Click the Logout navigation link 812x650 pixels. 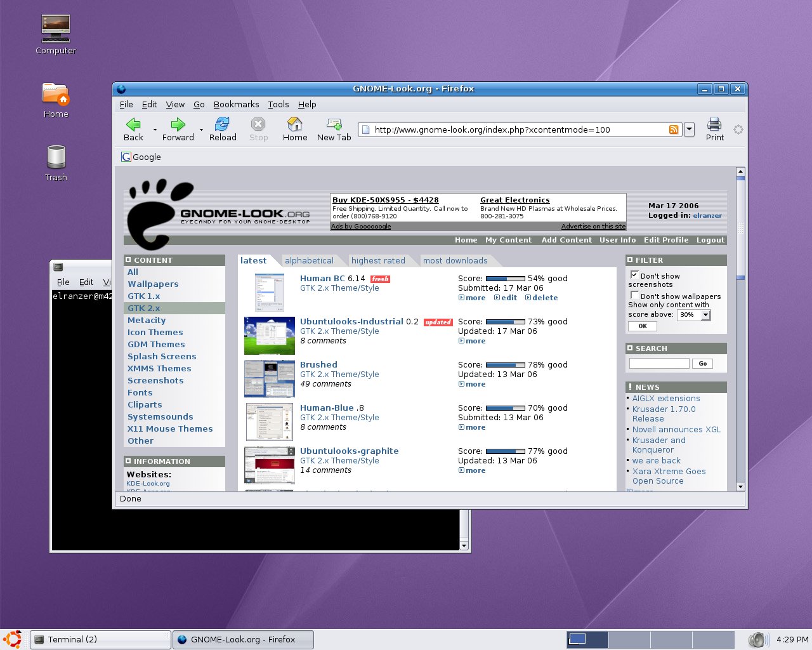pyautogui.click(x=710, y=240)
